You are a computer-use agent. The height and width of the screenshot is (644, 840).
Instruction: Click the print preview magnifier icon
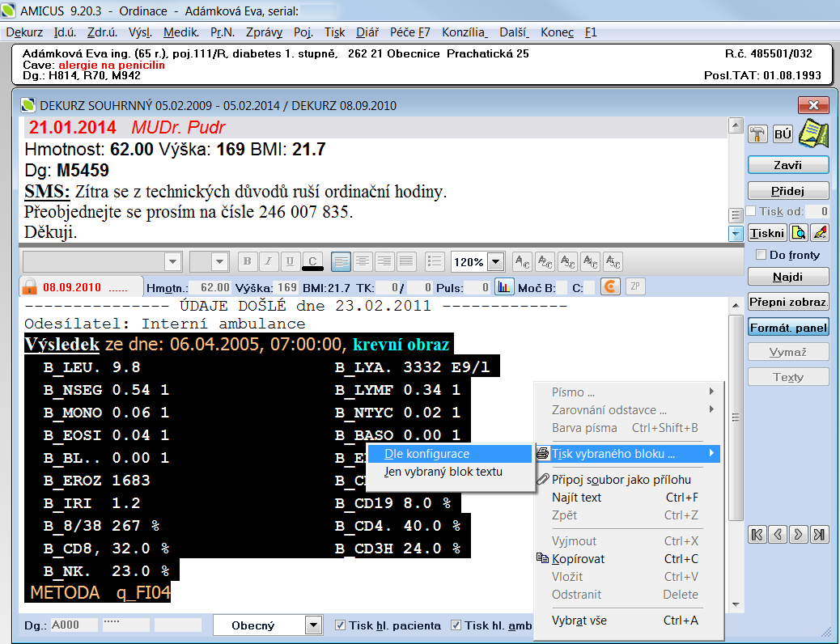point(799,232)
